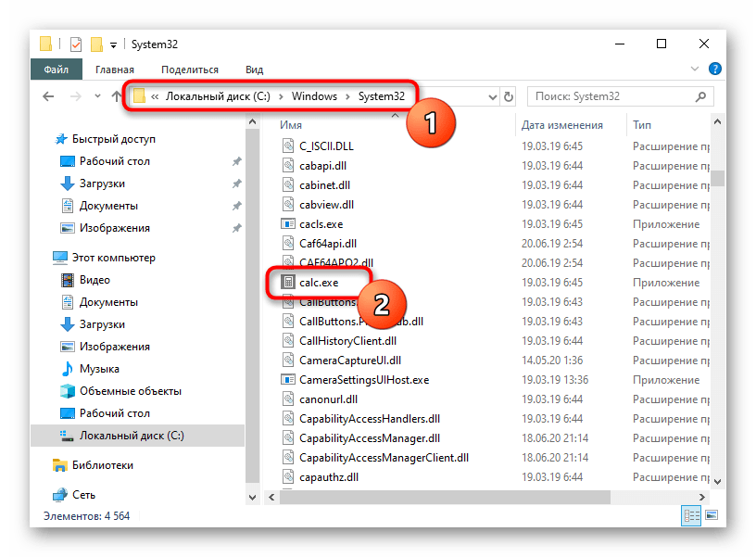This screenshot has height=557, width=756.
Task: Switch to large thumbnails view icon
Action: (x=712, y=515)
